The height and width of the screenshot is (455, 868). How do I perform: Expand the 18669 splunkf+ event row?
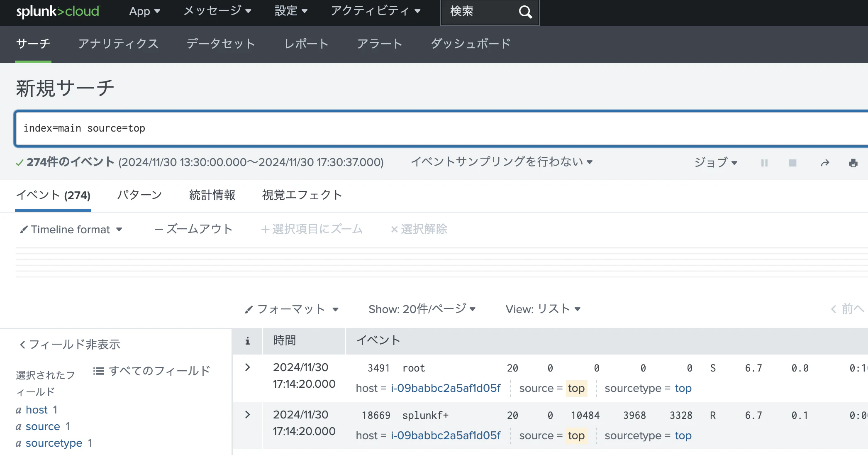[x=248, y=415]
